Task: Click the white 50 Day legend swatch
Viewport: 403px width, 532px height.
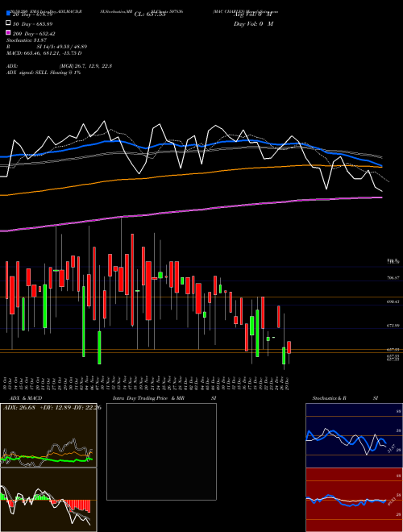Action: tap(9, 23)
